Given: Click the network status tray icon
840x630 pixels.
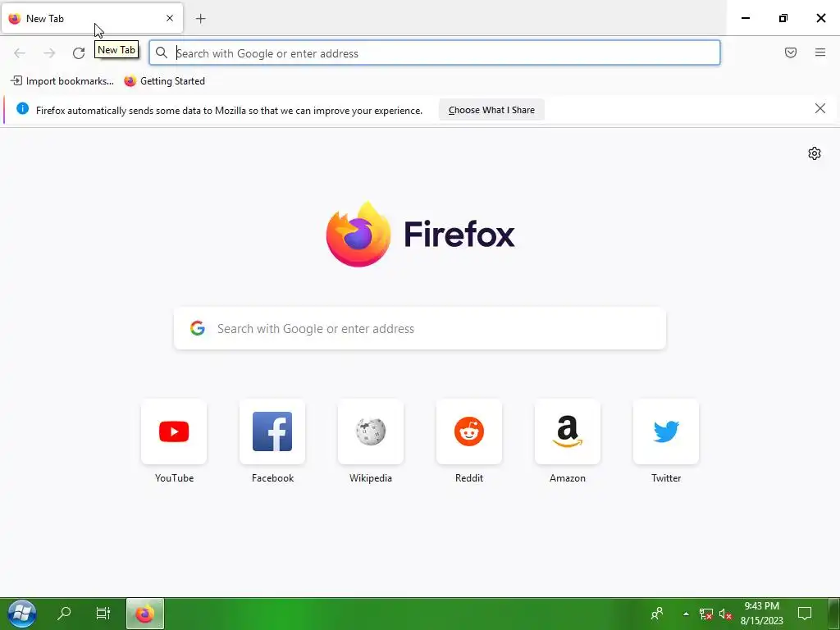Looking at the screenshot, I should pyautogui.click(x=706, y=614).
